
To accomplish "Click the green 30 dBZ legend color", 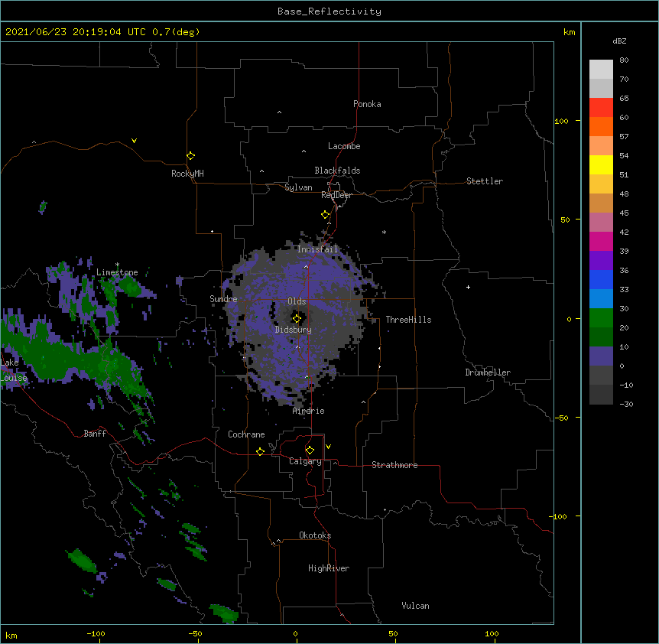I will (x=601, y=318).
